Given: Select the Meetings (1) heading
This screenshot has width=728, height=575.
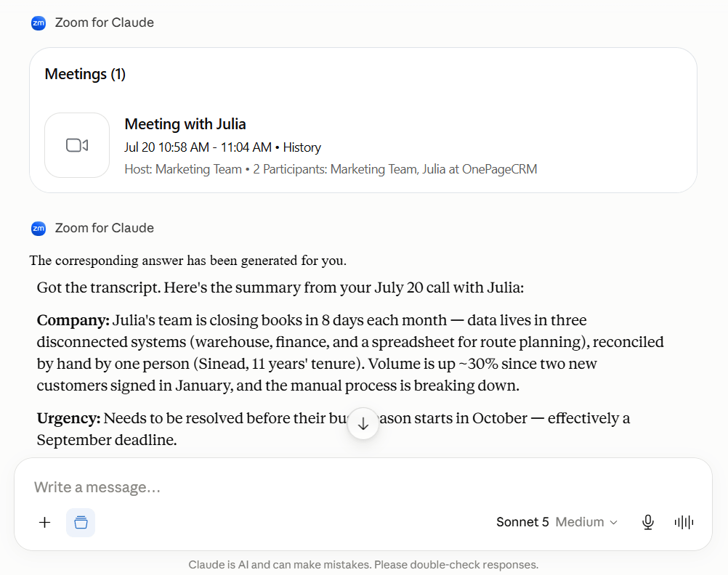Looking at the screenshot, I should pyautogui.click(x=85, y=74).
